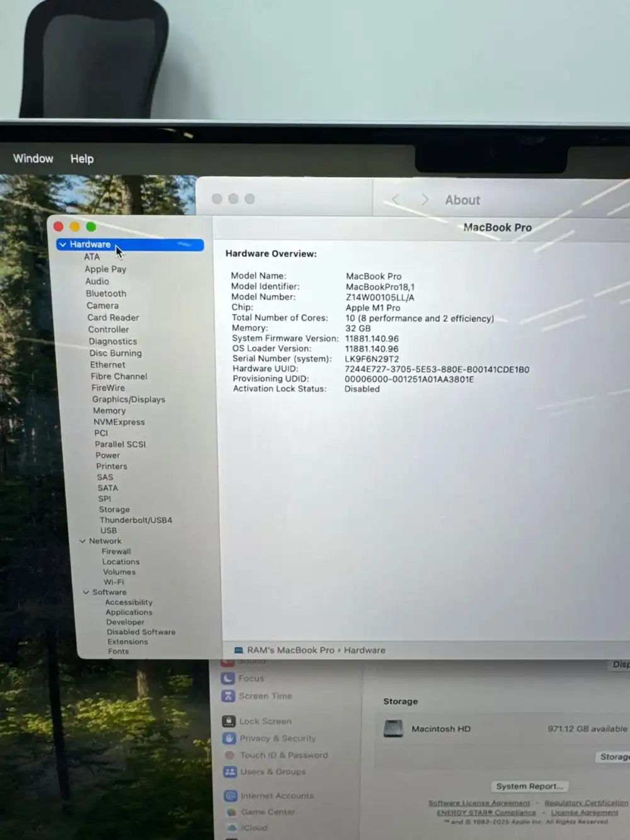Collapse the Hardware section chevron
Screen dimensions: 630x840
pyautogui.click(x=63, y=245)
